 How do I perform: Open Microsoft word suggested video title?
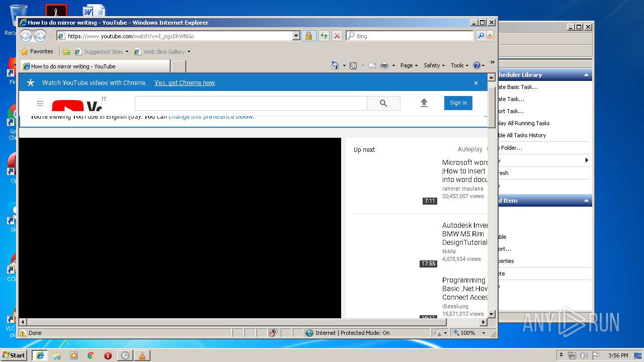pos(465,171)
